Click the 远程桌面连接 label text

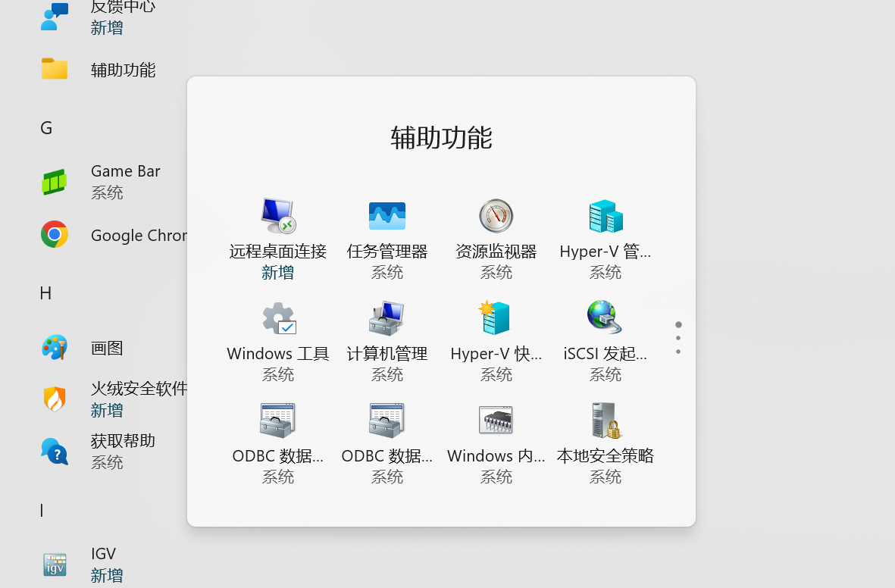(x=278, y=251)
